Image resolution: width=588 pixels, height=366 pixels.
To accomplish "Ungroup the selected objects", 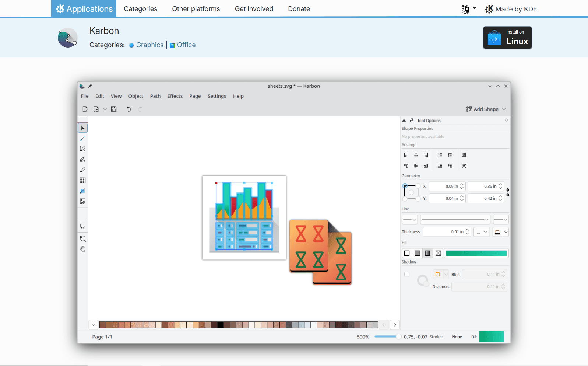I will 464,166.
